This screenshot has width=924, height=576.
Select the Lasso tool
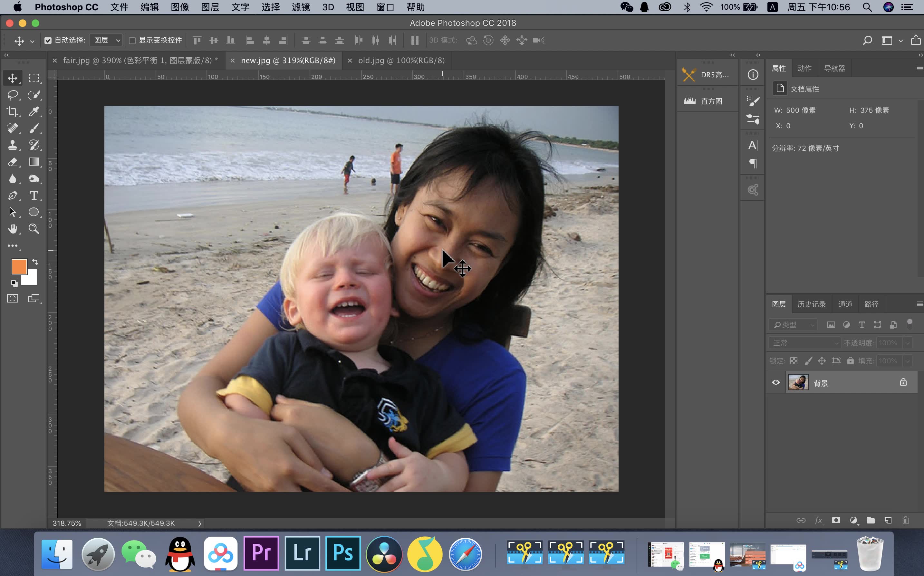[13, 94]
